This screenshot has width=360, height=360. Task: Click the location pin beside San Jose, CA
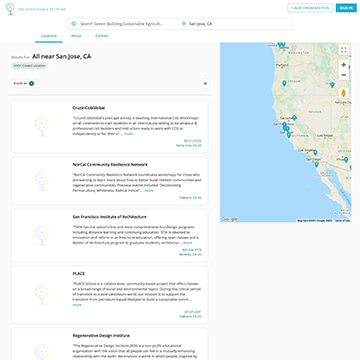184,24
